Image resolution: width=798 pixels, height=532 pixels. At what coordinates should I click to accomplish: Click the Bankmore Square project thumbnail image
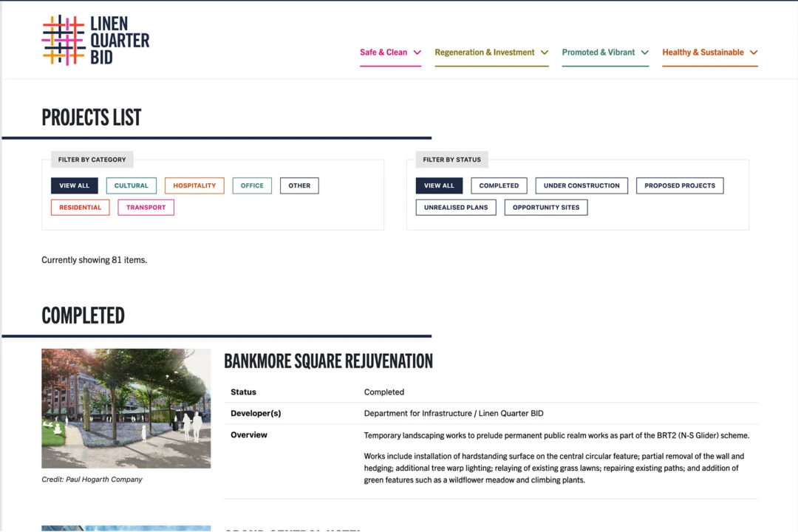click(x=126, y=409)
